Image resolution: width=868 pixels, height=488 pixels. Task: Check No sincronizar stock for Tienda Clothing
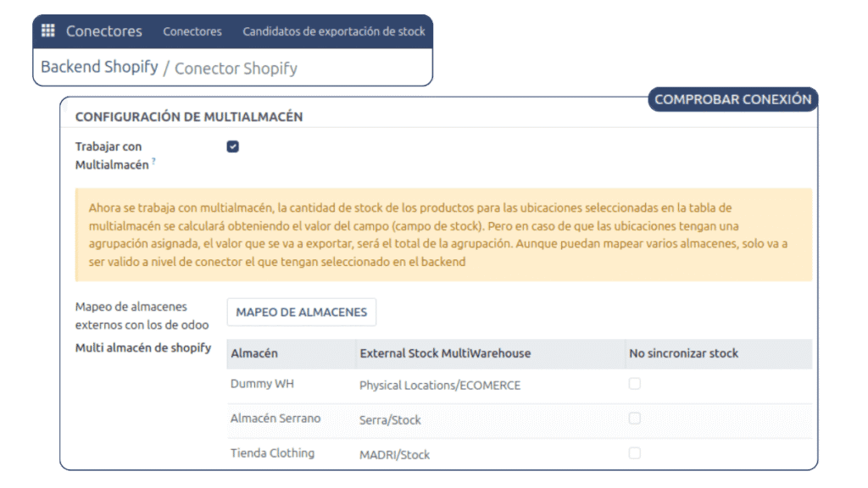click(x=634, y=453)
